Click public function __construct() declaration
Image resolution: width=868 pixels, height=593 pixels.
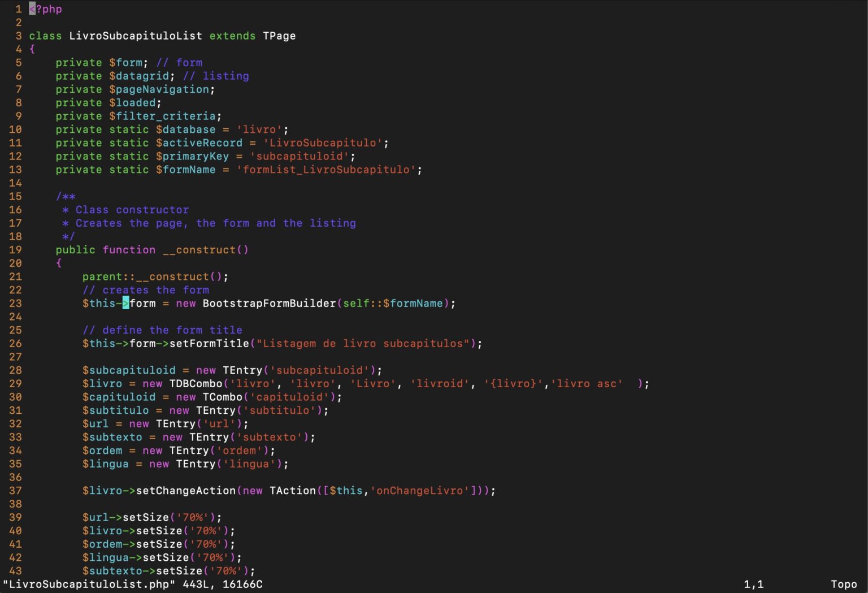point(151,250)
